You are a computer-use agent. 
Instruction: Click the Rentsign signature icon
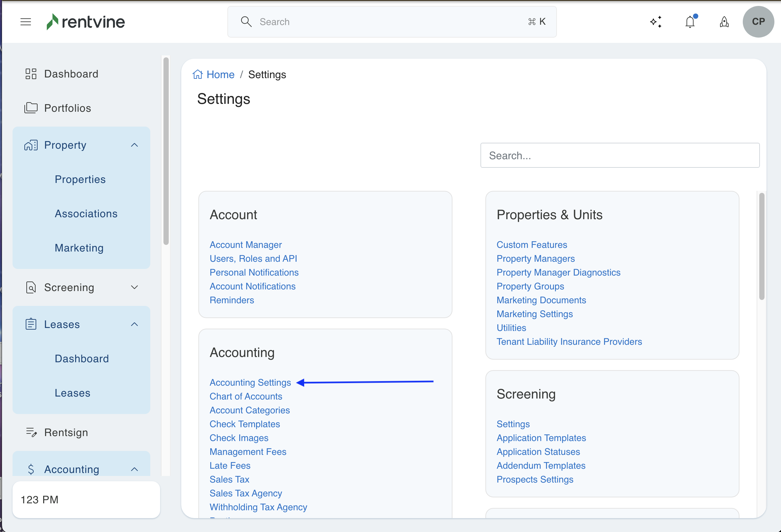pos(31,432)
